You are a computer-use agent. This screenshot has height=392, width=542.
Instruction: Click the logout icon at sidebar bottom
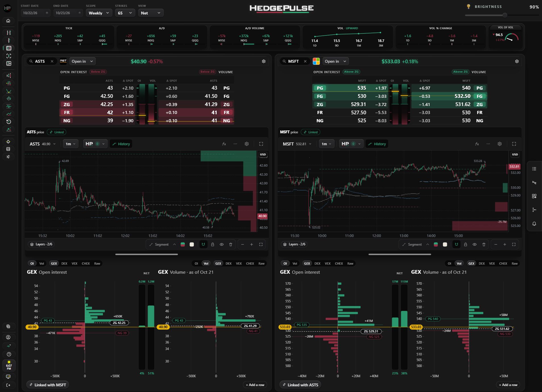pos(8,385)
